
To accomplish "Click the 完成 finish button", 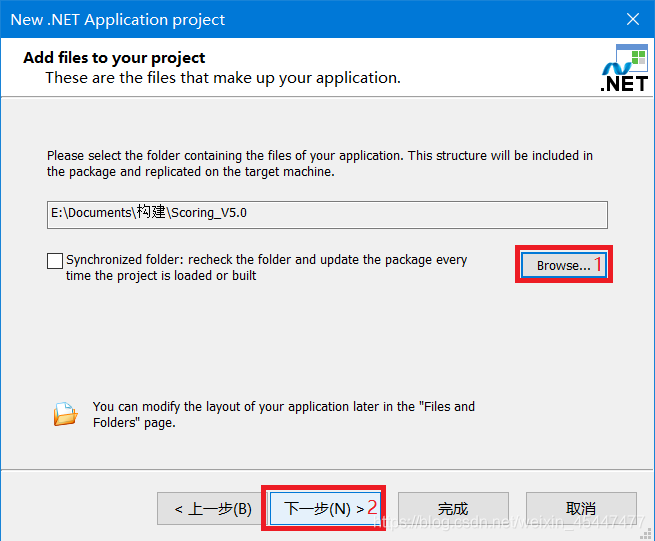I will coord(453,508).
